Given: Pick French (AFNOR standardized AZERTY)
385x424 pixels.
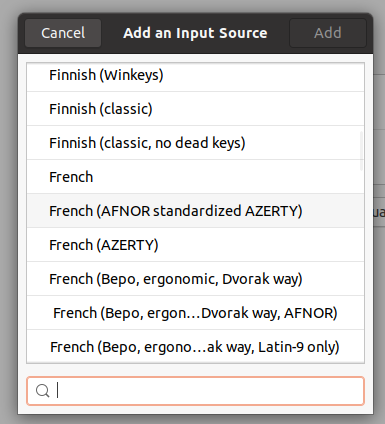Looking at the screenshot, I should pos(195,211).
